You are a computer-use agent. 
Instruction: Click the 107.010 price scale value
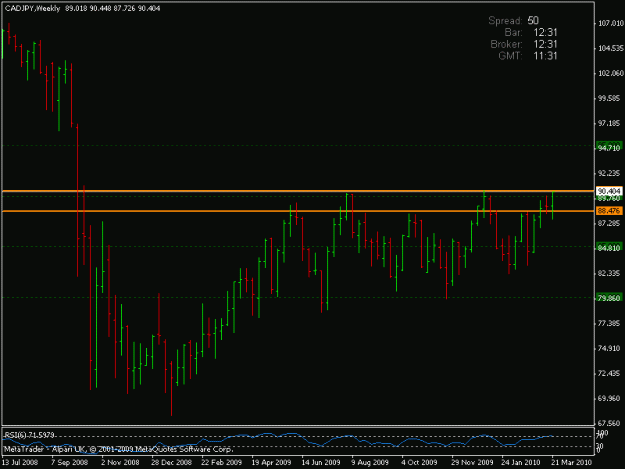click(x=611, y=24)
